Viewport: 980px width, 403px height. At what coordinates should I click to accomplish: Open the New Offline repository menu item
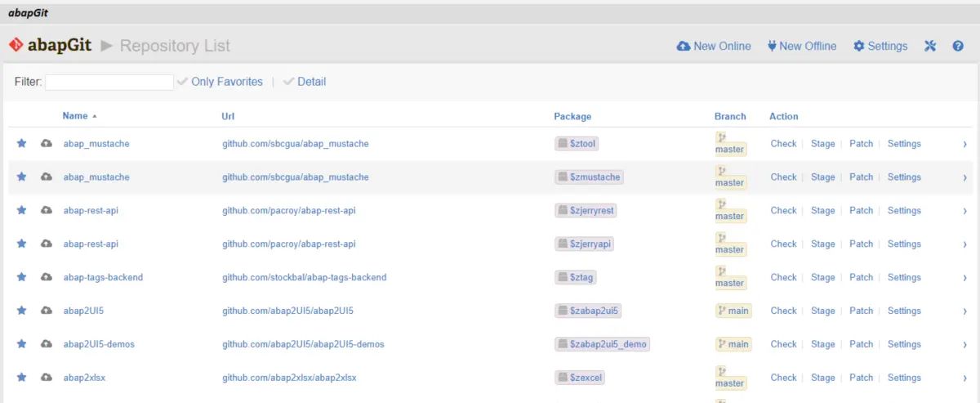[x=801, y=46]
